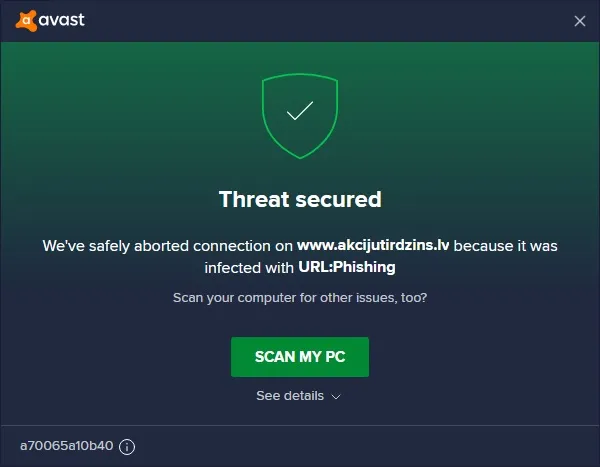Click the green shield outline icon
The width and height of the screenshot is (600, 467).
(300, 116)
